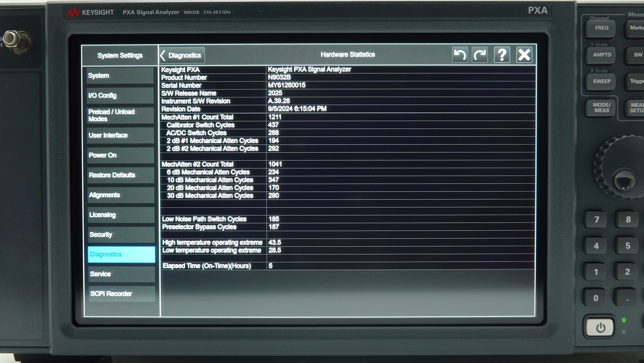
Task: Click Elapsed Time (On-Time)(Hours) label
Action: point(207,266)
